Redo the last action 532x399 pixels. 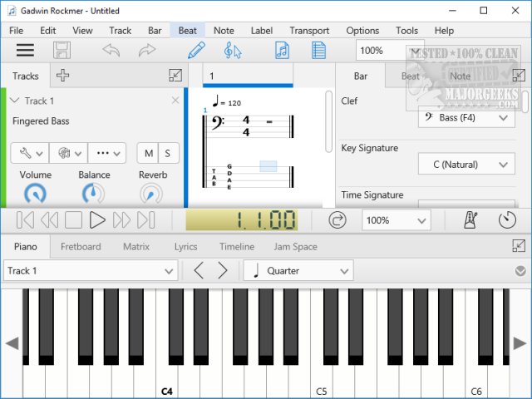pyautogui.click(x=147, y=50)
